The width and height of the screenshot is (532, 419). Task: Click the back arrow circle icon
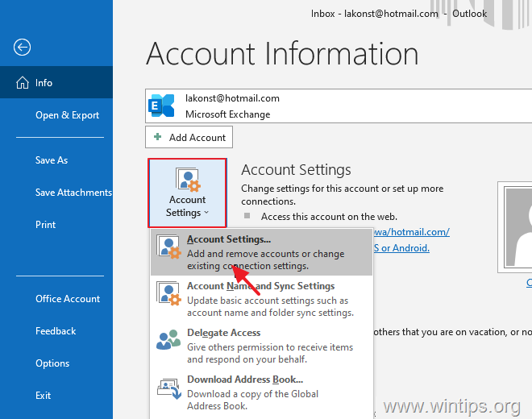22,48
